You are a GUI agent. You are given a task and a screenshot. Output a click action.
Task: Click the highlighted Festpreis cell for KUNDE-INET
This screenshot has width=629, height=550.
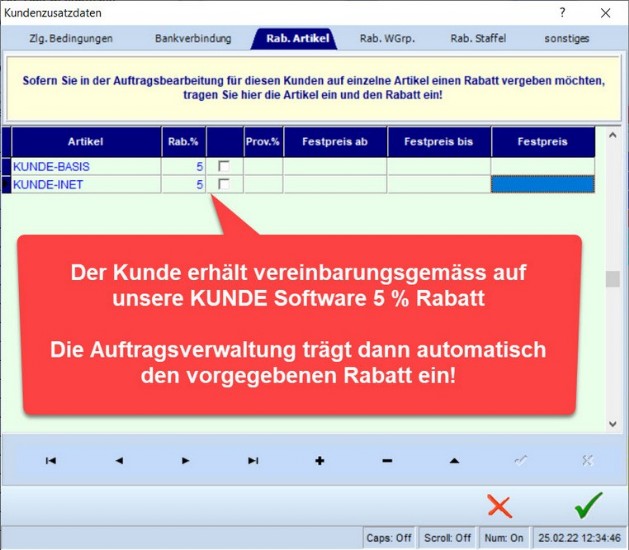point(542,184)
